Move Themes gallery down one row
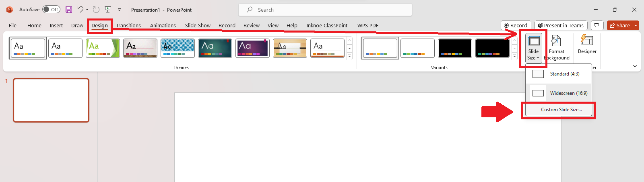 (349, 48)
